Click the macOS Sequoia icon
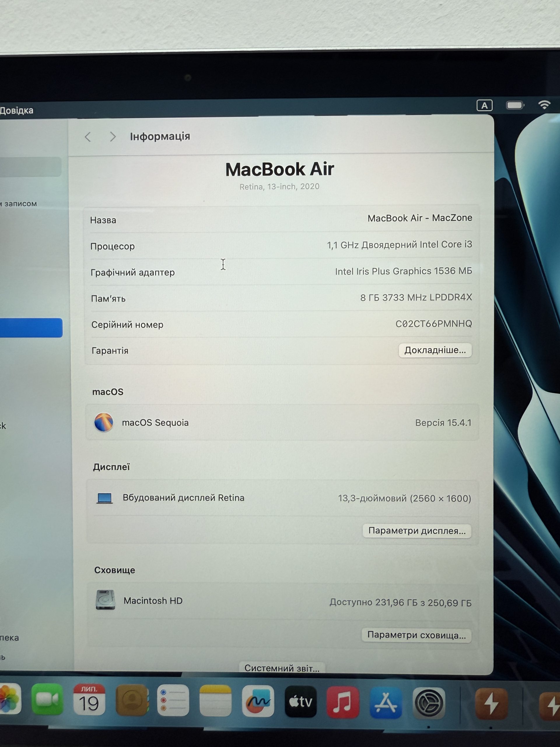 coord(104,422)
